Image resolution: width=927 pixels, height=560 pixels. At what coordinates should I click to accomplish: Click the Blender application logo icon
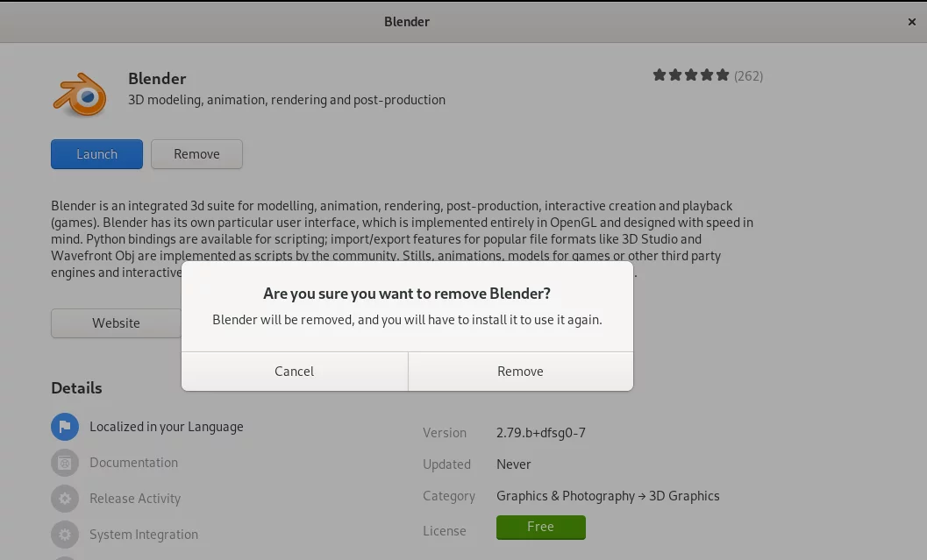(81, 95)
